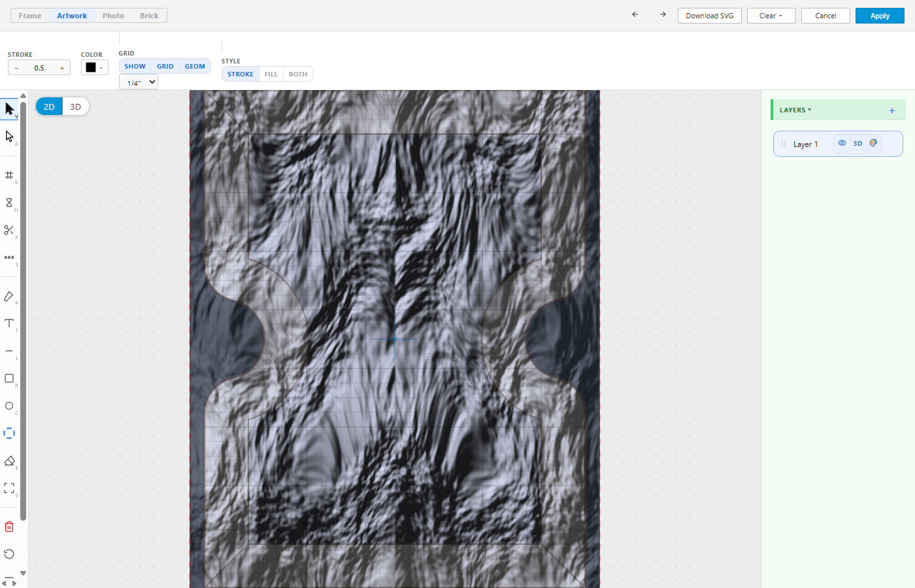
Task: Click the corner-brackets frame tool
Action: coord(9,488)
